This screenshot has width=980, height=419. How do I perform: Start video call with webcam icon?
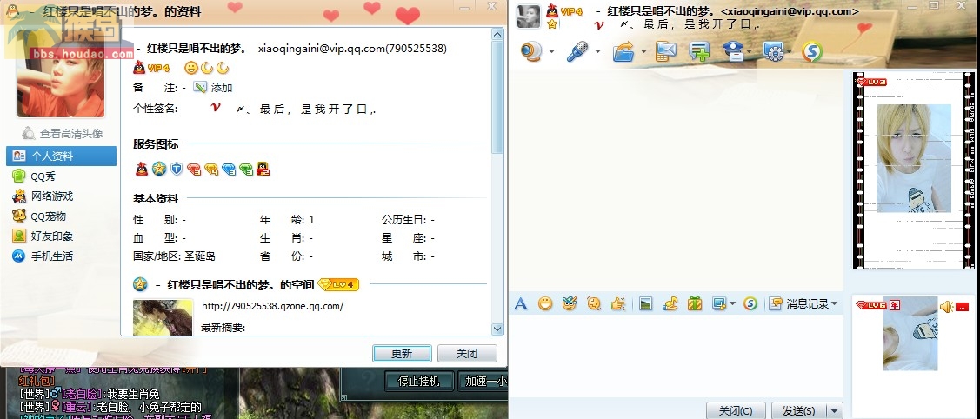pyautogui.click(x=532, y=50)
